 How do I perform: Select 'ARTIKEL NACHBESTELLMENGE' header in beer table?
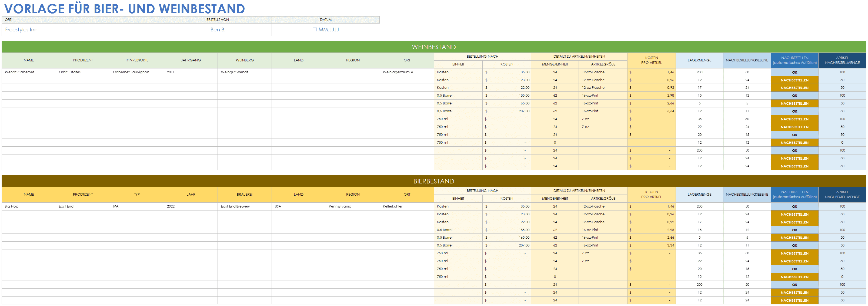842,195
